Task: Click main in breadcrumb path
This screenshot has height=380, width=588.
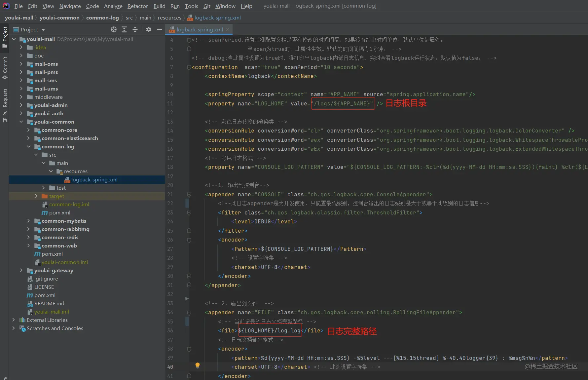Action: point(145,18)
